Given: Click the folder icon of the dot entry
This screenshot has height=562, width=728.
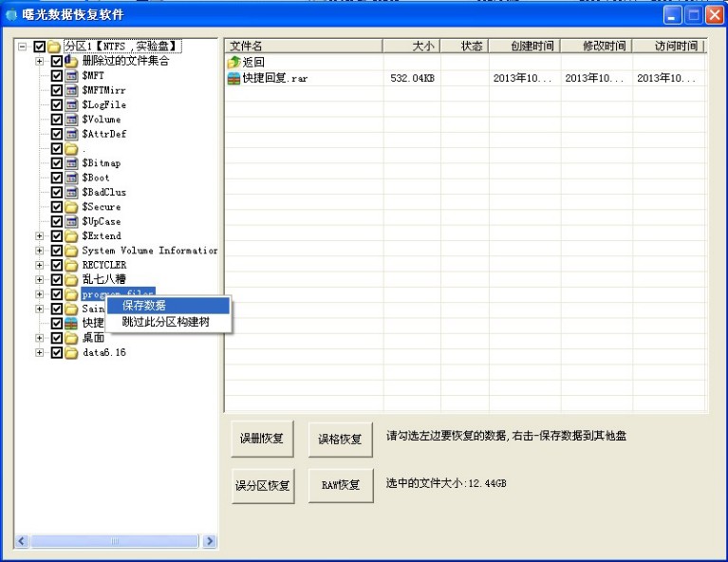Looking at the screenshot, I should (71, 149).
